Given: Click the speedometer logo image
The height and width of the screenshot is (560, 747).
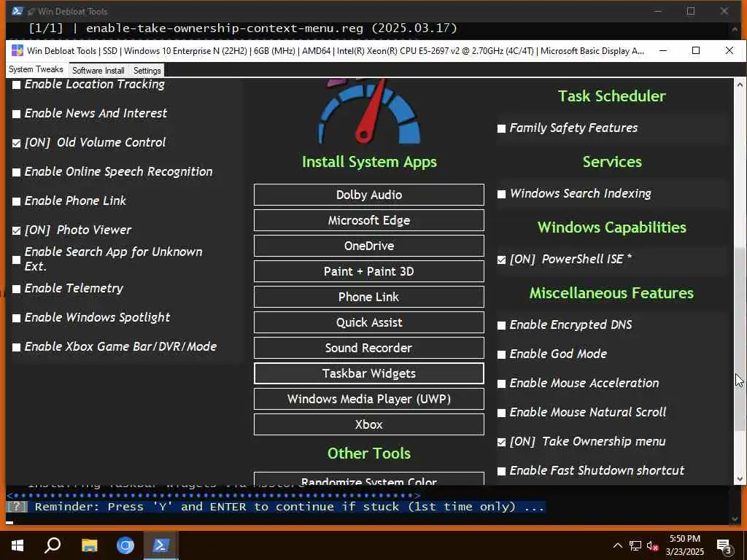Looking at the screenshot, I should [369, 112].
